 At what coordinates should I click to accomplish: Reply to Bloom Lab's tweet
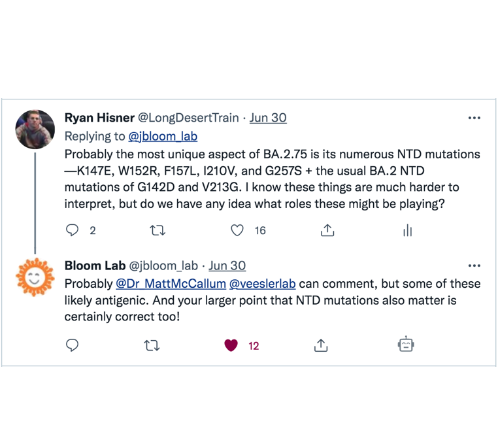[x=72, y=345]
